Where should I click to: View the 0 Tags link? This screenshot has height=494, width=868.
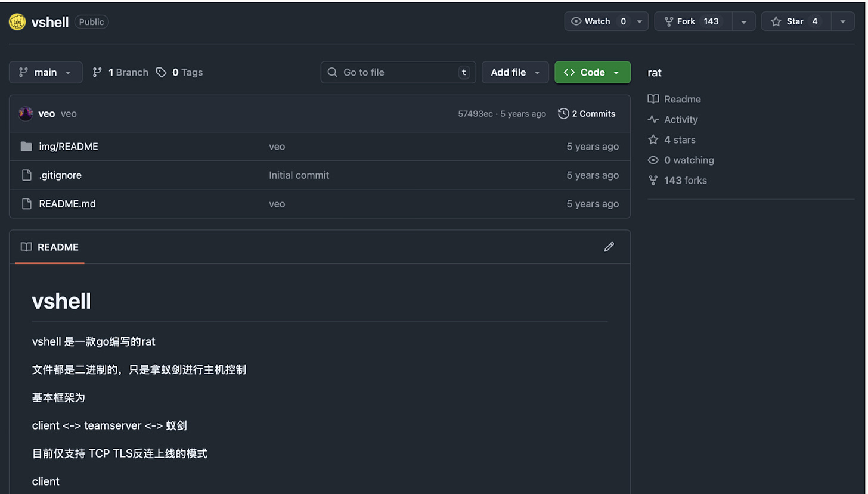(x=179, y=72)
